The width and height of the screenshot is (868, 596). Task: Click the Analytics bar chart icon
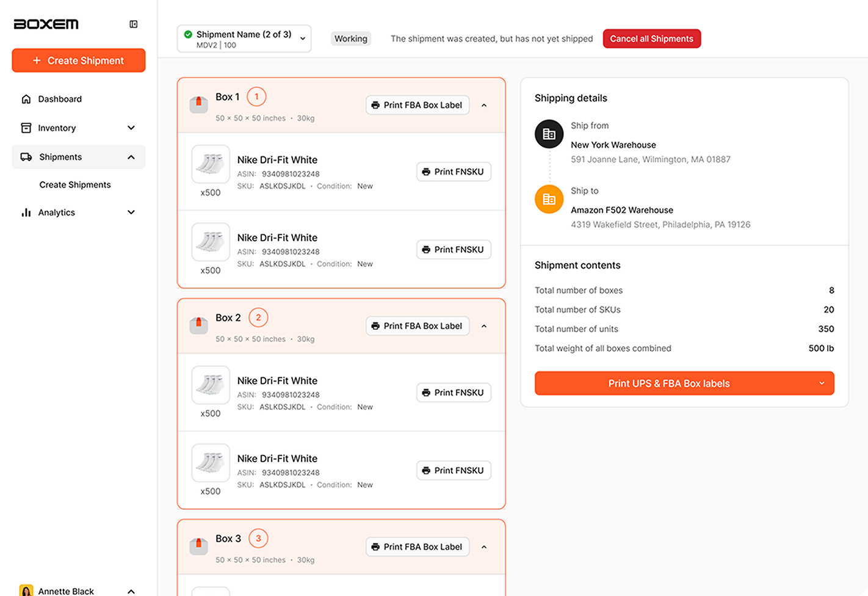26,213
